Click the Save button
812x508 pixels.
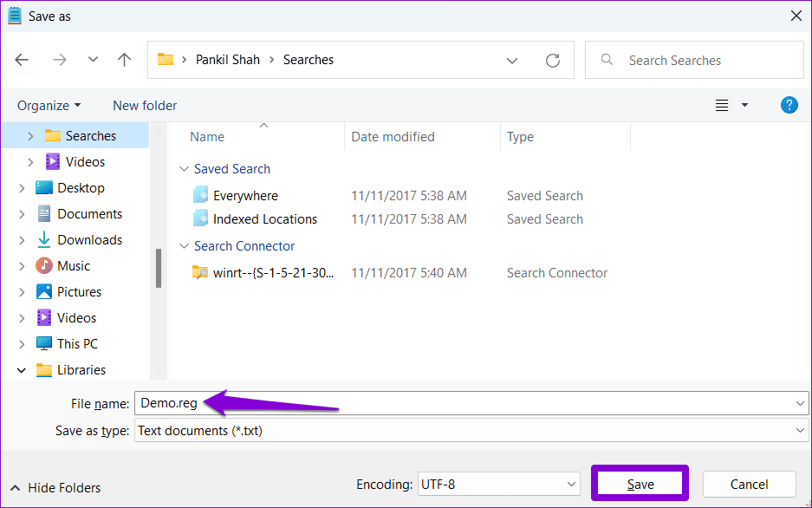coord(640,485)
